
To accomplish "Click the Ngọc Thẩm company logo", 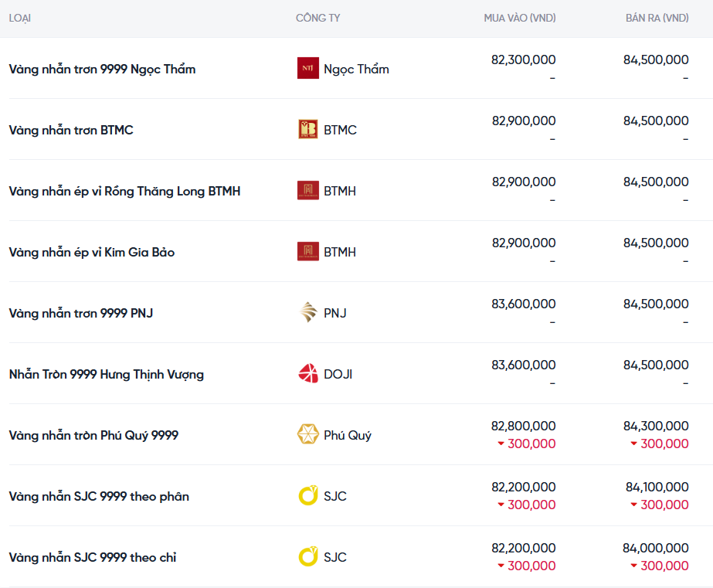I will pyautogui.click(x=308, y=68).
